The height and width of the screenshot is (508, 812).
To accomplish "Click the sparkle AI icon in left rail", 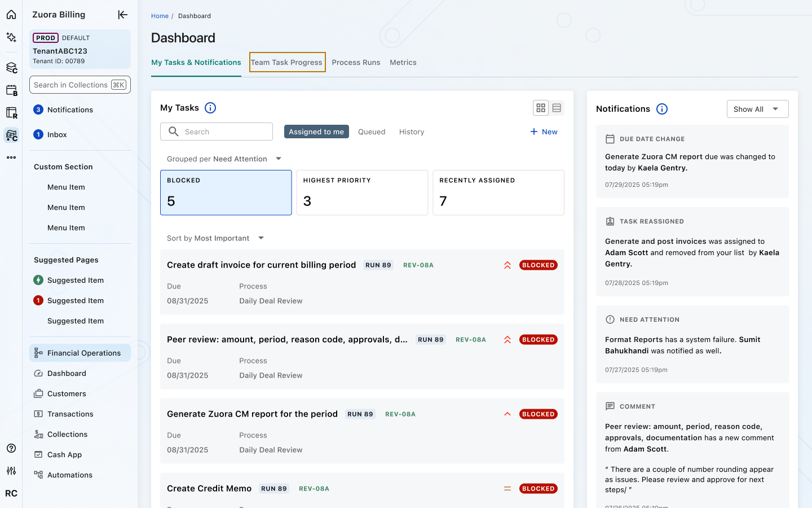I will click(11, 37).
